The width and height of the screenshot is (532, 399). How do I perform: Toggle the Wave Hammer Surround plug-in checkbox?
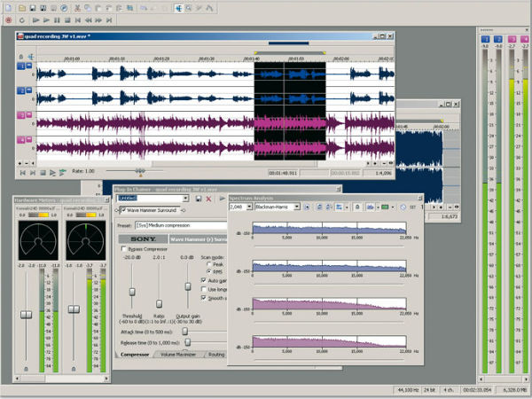(x=121, y=210)
